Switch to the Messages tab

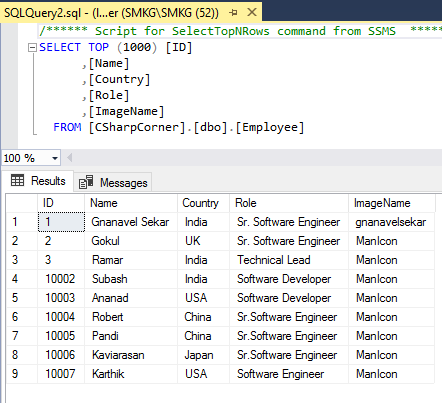pos(113,182)
